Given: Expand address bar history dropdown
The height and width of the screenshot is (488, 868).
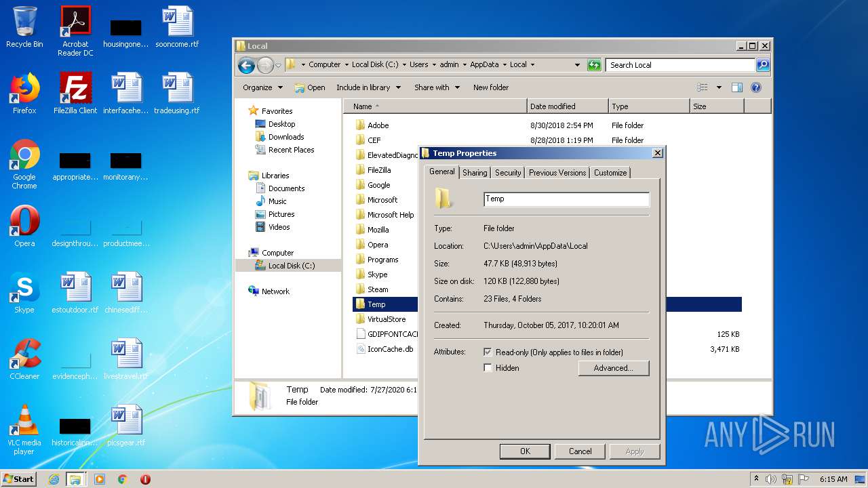Looking at the screenshot, I should point(577,65).
